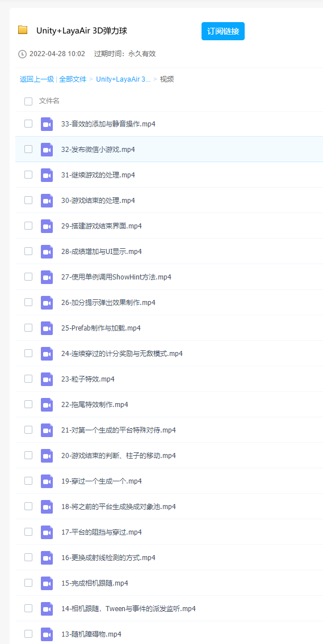Open file 14-相机跟随，Tween与事件的派发监听.mp4
323x644 pixels.
(x=128, y=609)
